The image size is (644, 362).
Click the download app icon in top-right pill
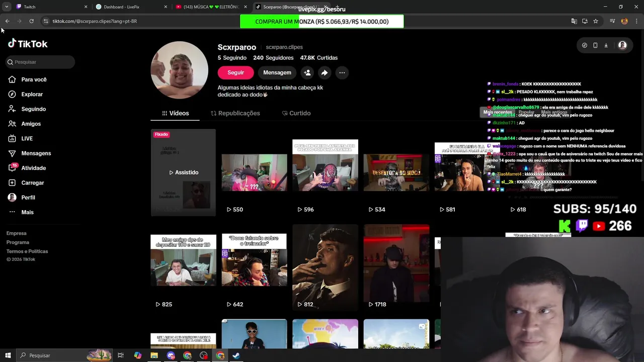606,45
